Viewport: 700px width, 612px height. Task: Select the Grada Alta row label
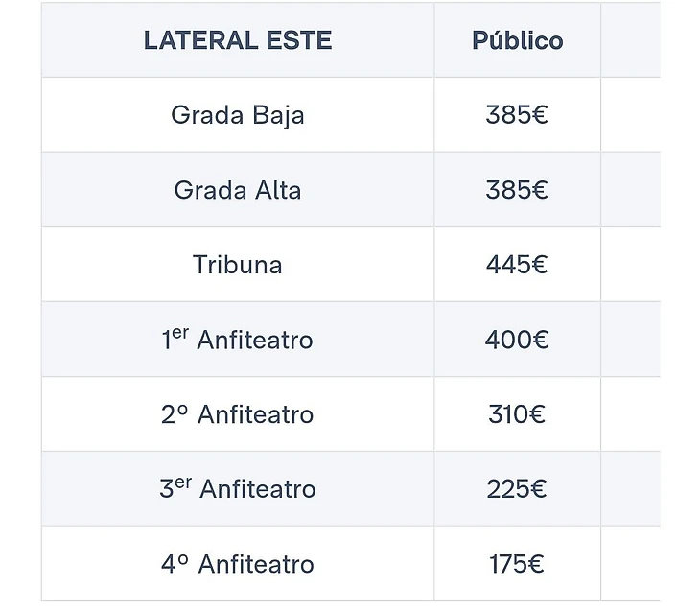[x=238, y=190]
